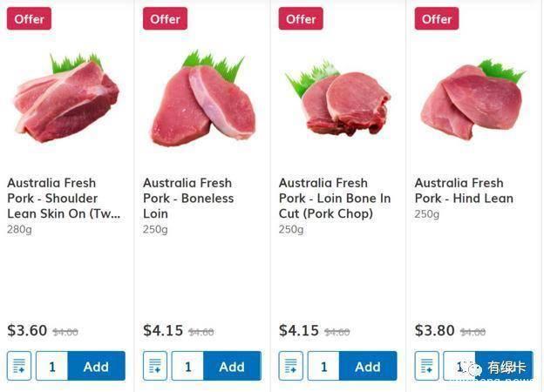Viewport: 544px width, 392px height.
Task: Click Offer badge on Hind Lean pork
Action: click(x=437, y=18)
